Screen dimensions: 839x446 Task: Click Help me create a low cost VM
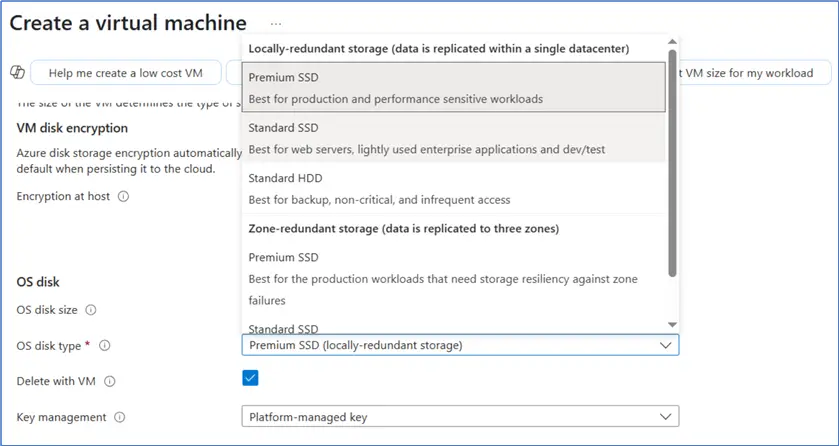point(126,73)
